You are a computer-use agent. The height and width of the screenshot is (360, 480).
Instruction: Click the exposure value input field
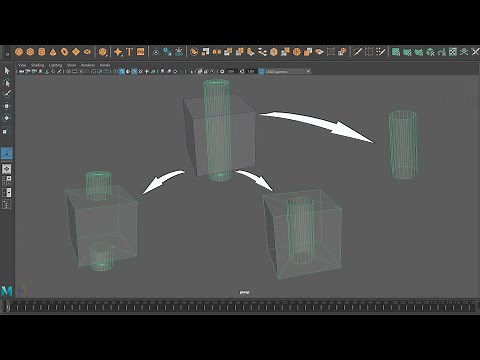231,71
